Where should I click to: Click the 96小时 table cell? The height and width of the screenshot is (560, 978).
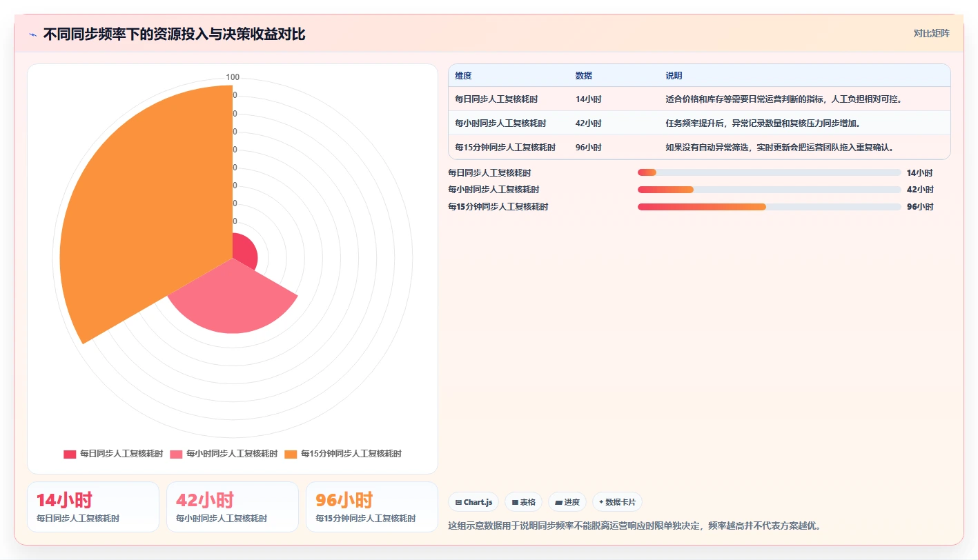pos(589,148)
